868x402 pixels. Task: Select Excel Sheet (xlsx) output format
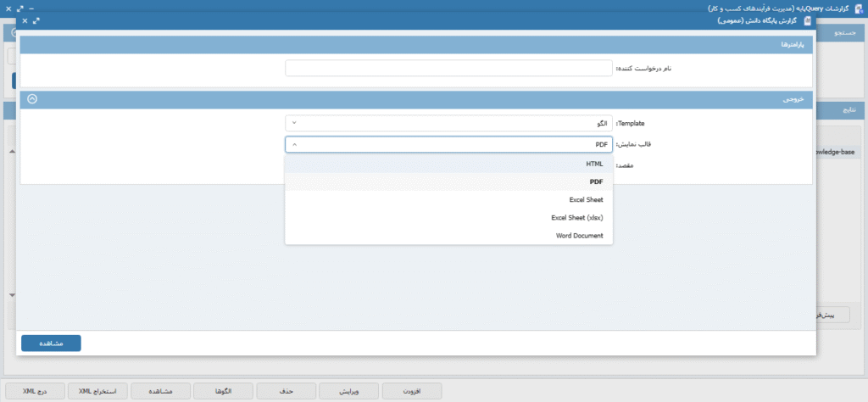pos(448,218)
